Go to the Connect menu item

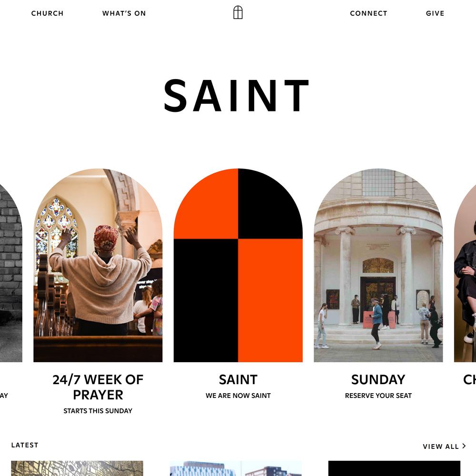pyautogui.click(x=368, y=13)
